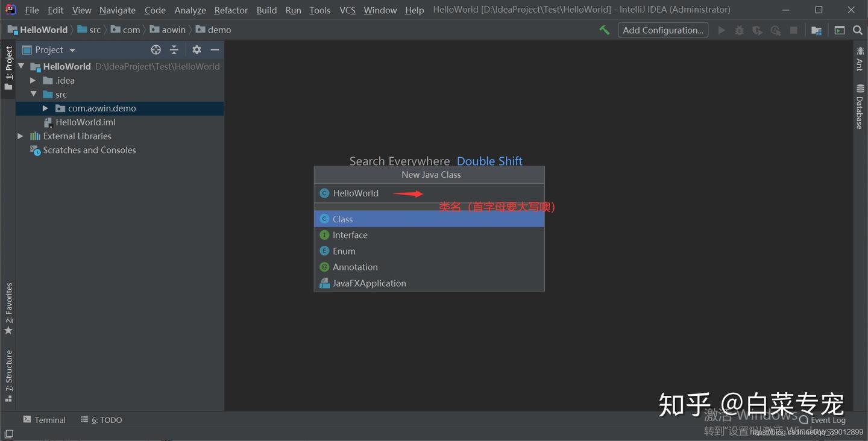Expand the com.aowin.demo package
Image resolution: width=868 pixels, height=441 pixels.
coord(45,108)
